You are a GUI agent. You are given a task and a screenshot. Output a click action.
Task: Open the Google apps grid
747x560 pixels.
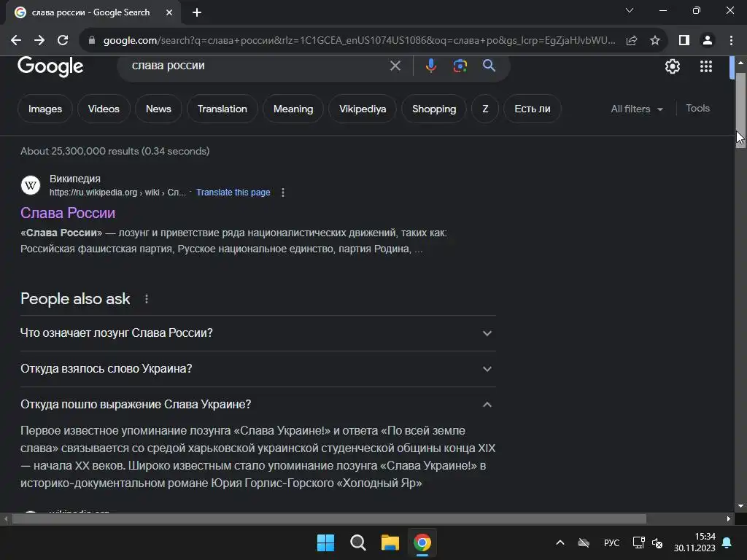706,66
